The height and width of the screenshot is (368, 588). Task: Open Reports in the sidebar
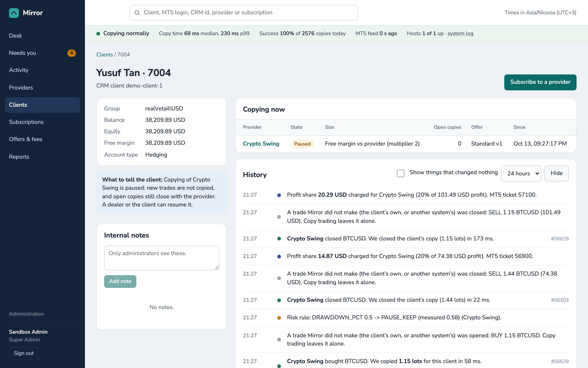coord(42,157)
